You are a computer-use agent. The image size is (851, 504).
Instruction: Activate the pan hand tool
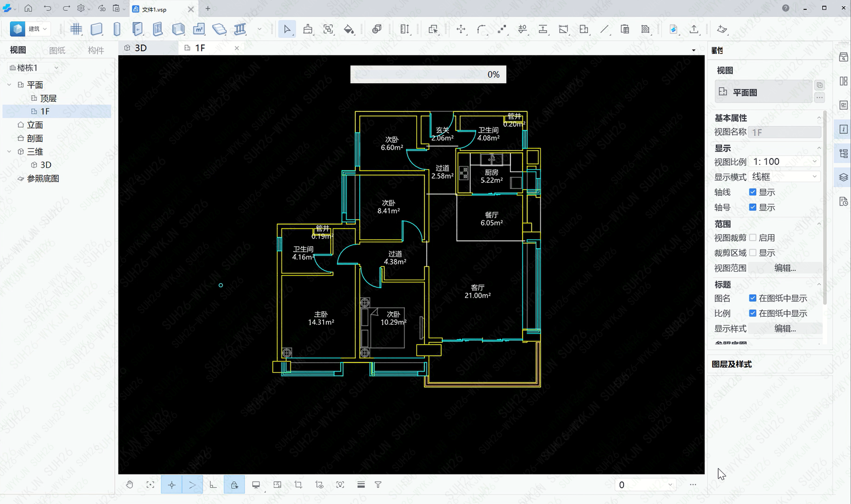(x=130, y=485)
